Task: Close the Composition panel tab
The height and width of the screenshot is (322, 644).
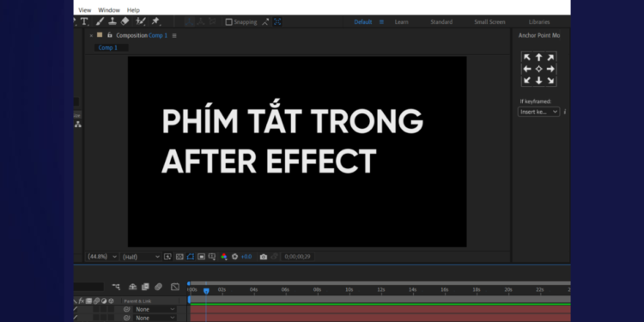Action: tap(91, 36)
